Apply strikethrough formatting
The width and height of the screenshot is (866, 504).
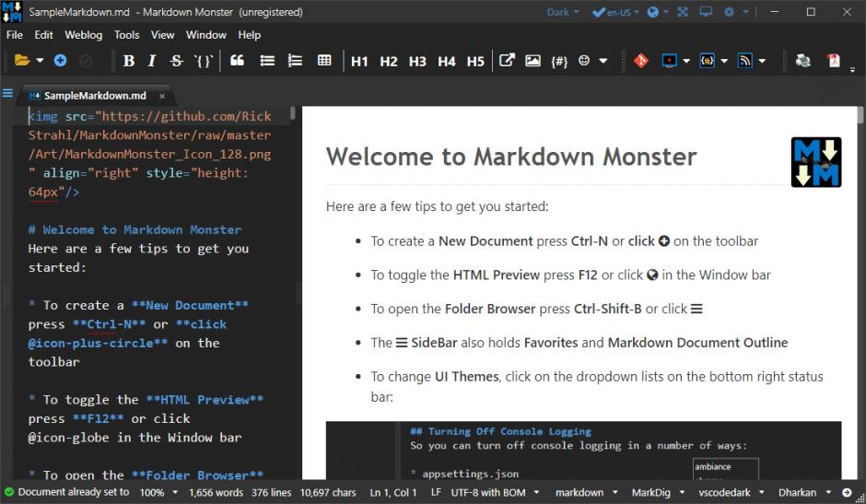pos(176,61)
